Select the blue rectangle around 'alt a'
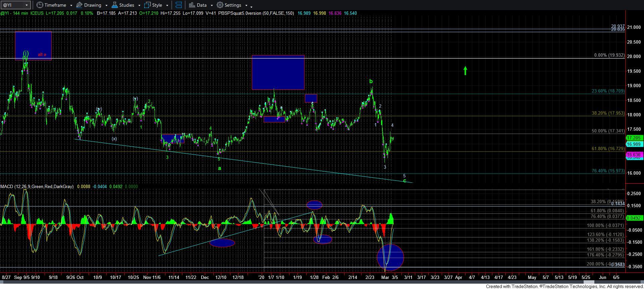This screenshot has width=644, height=289. pyautogui.click(x=33, y=46)
